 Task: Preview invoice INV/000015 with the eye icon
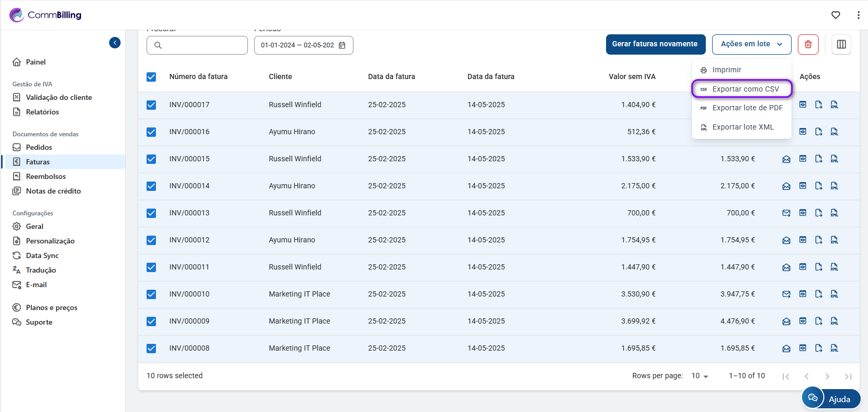(x=803, y=159)
